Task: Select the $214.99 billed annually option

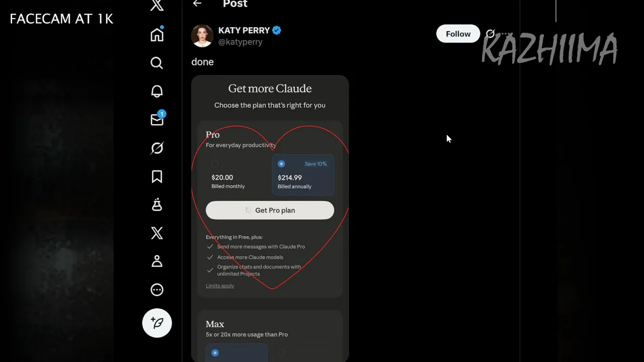Action: click(303, 174)
